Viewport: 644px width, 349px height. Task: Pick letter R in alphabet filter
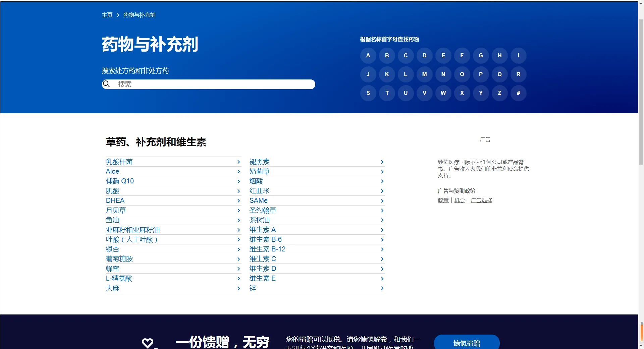coord(518,74)
